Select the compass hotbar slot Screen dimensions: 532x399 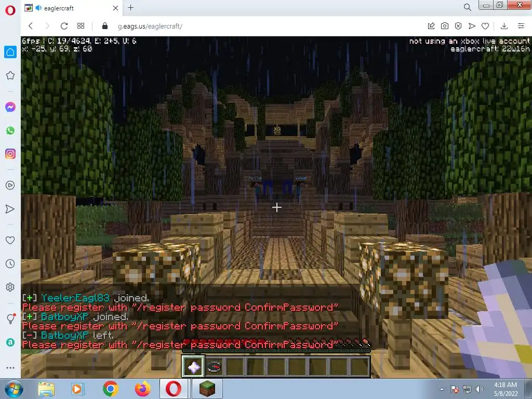tap(215, 367)
